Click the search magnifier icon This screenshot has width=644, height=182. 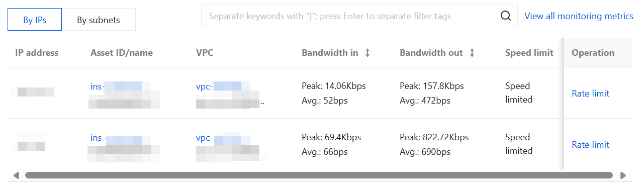pos(506,16)
